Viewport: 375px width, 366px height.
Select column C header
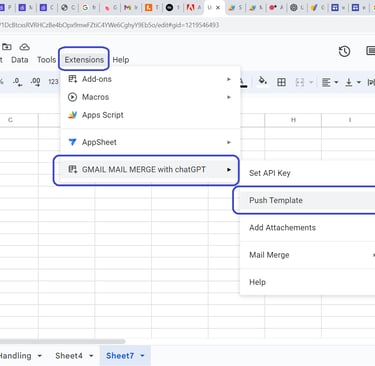click(x=10, y=120)
